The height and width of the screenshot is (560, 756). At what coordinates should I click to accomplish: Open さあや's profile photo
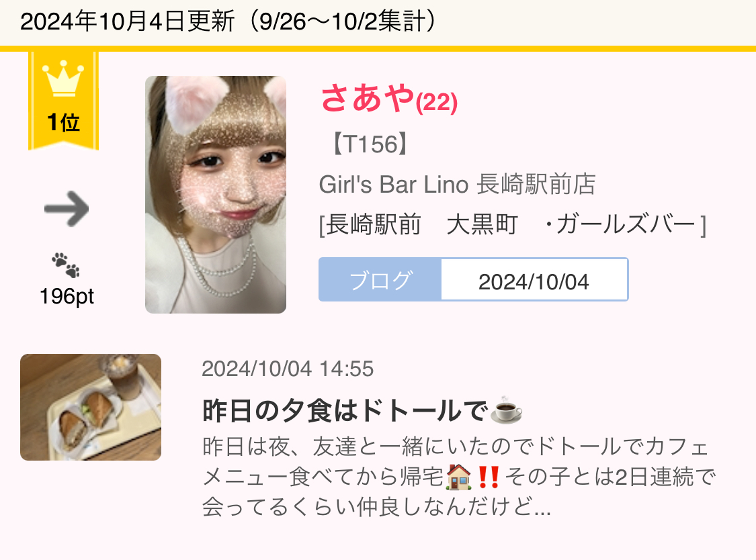click(x=216, y=195)
